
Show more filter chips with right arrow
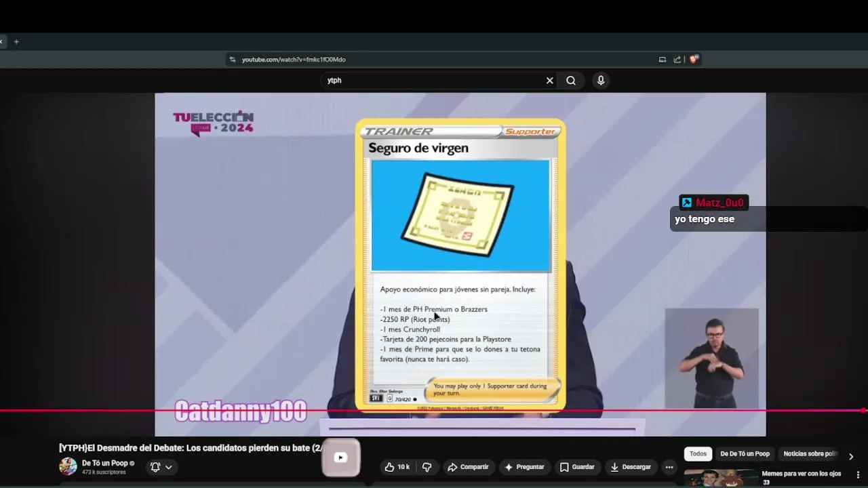pos(851,456)
